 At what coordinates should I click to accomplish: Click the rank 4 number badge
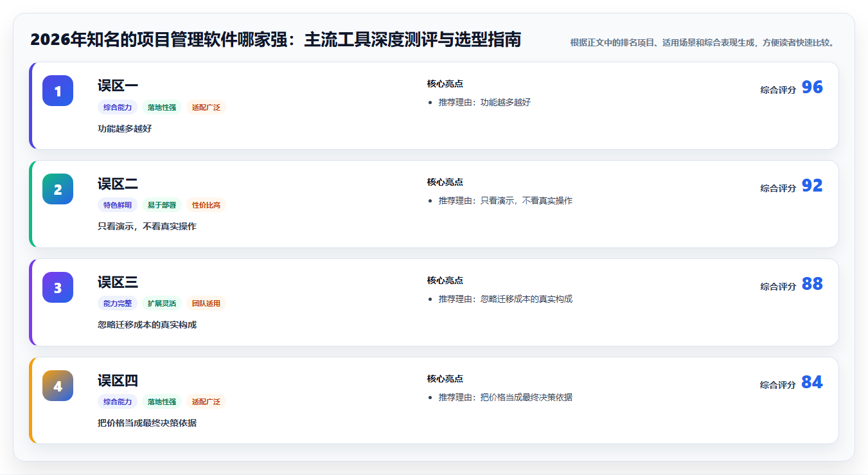click(x=58, y=386)
